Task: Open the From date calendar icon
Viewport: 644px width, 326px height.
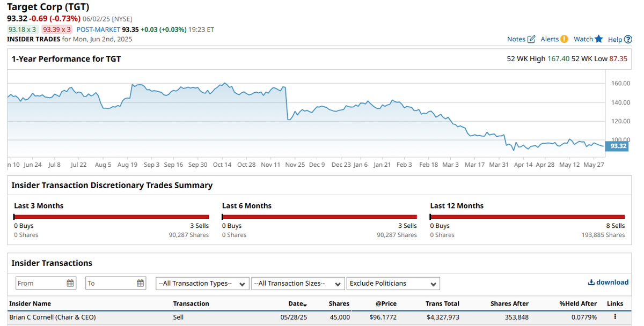Action: 70,283
